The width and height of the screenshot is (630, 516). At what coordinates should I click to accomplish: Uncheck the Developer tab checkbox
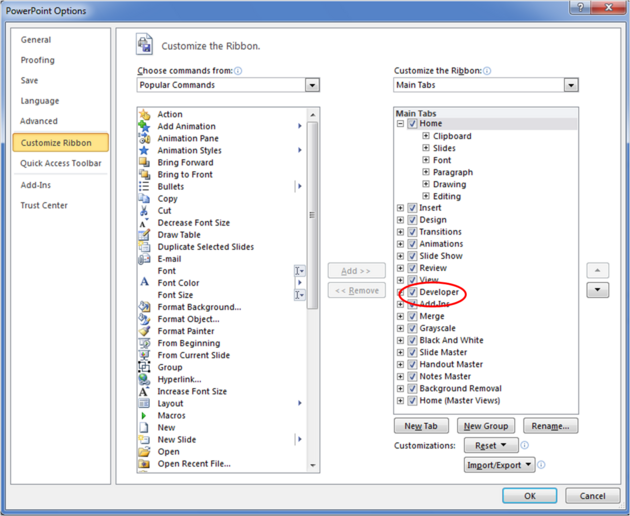click(x=412, y=292)
